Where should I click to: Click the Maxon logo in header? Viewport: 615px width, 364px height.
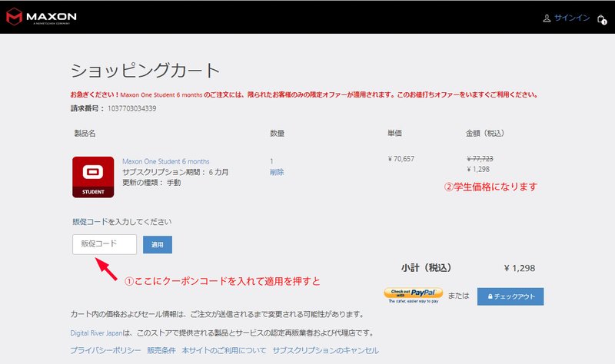click(42, 17)
